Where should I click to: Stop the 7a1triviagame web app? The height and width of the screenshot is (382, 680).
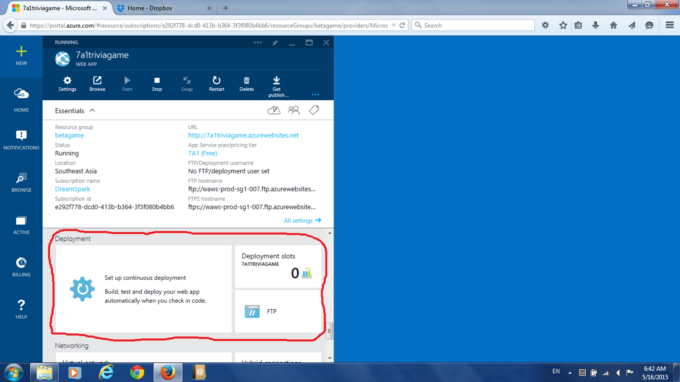pyautogui.click(x=157, y=84)
